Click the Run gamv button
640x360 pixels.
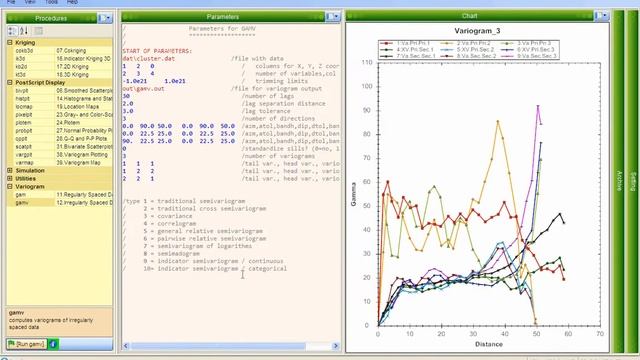(27, 344)
